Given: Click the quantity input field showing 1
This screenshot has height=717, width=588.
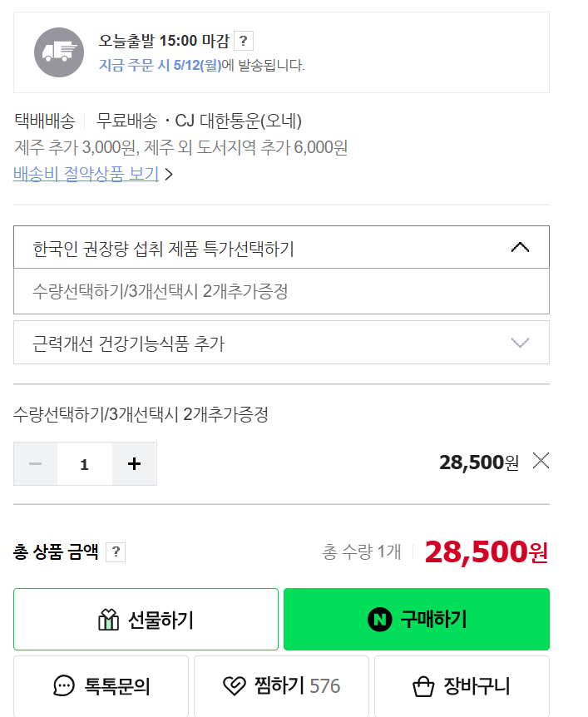Looking at the screenshot, I should (85, 463).
